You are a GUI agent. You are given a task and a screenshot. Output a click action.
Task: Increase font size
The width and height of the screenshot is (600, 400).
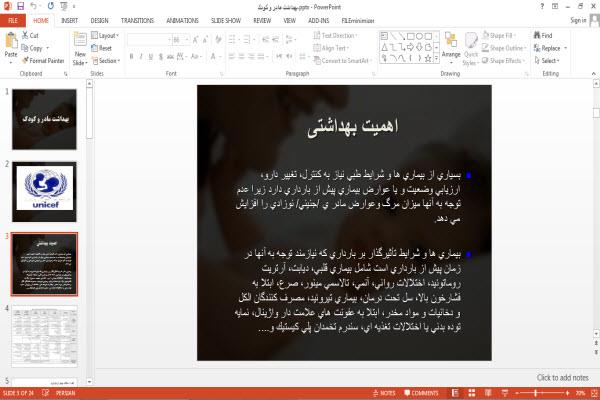pos(196,39)
